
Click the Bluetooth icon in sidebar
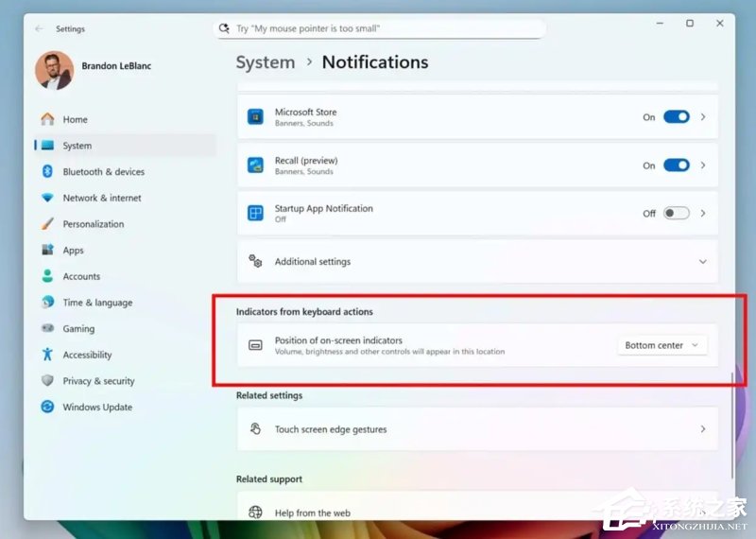pyautogui.click(x=47, y=171)
